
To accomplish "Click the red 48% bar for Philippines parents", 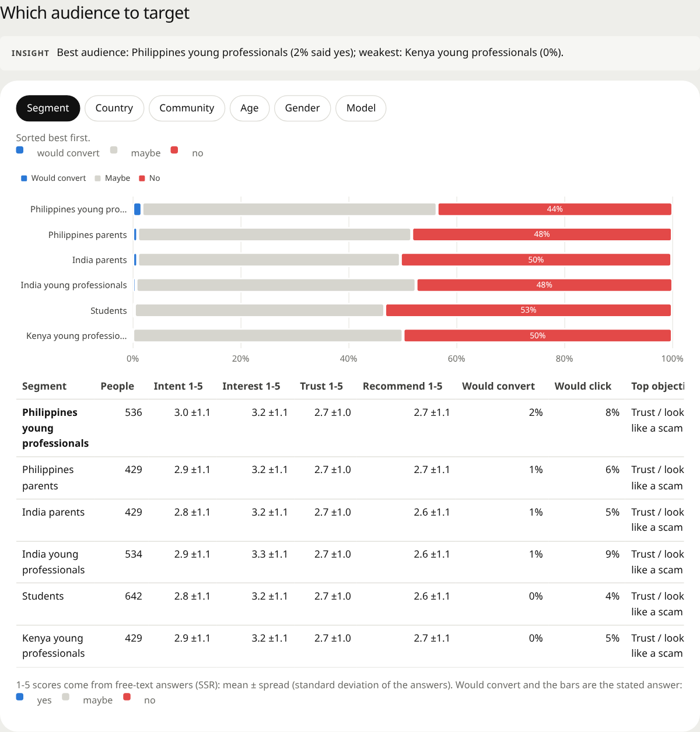I will pos(542,234).
